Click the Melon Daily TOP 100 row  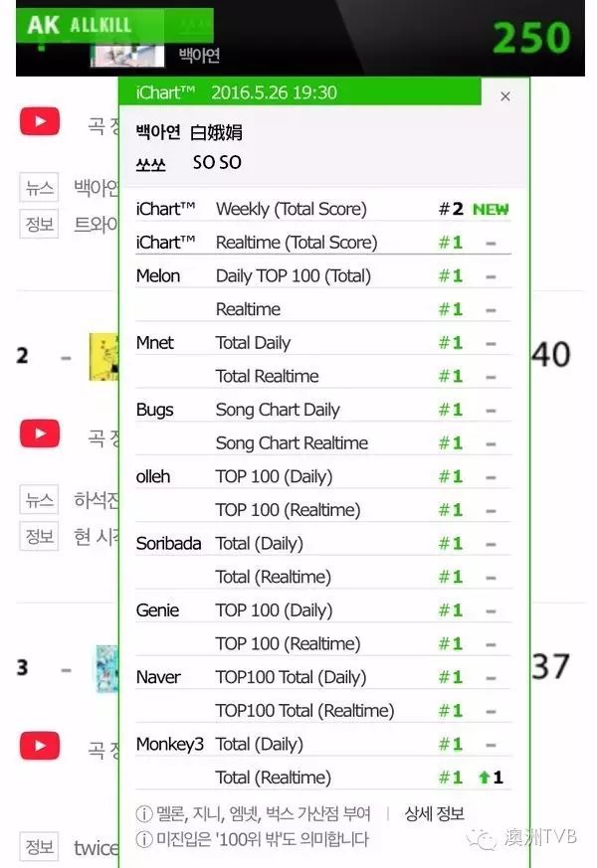click(x=323, y=275)
